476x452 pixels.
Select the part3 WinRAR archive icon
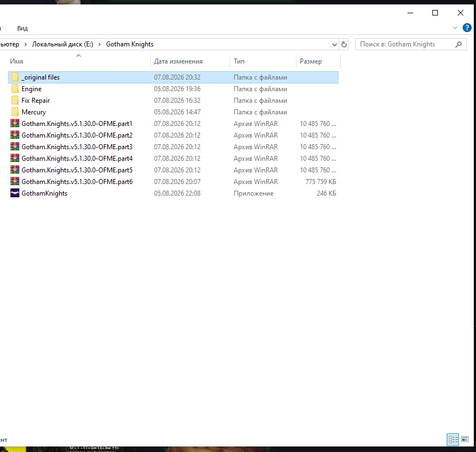15,146
